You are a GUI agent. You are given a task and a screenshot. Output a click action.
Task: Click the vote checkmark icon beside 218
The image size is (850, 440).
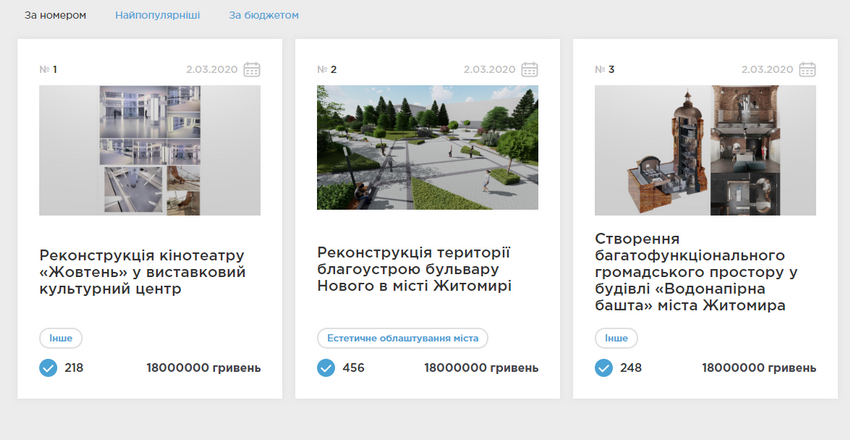tap(48, 368)
